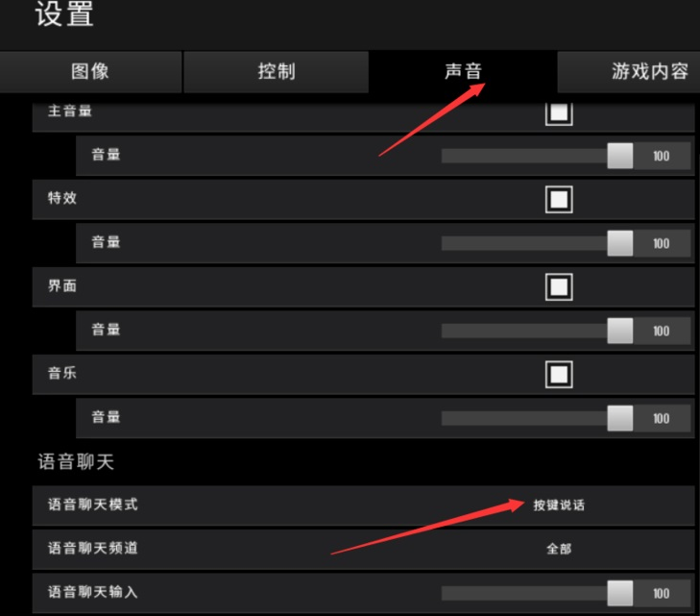Open the 控制 settings tab

(277, 71)
